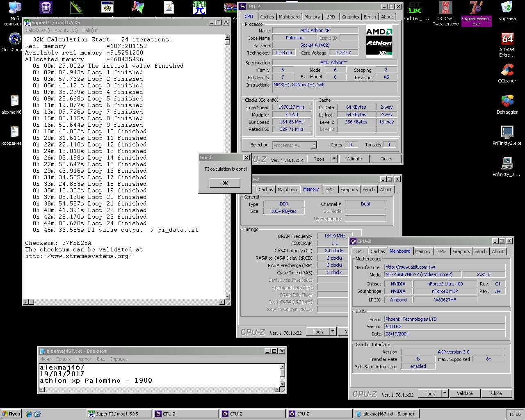
Task: Click Close in the top CPU-Z window
Action: 386,159
